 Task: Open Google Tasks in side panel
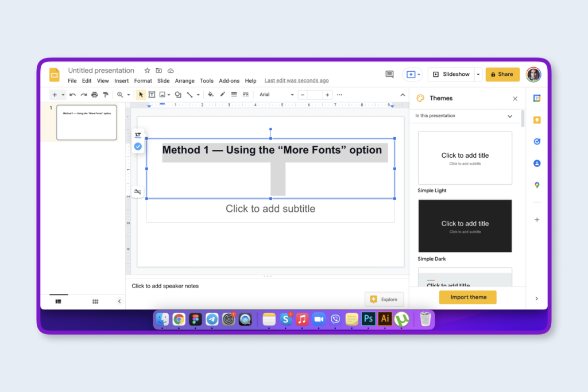537,142
